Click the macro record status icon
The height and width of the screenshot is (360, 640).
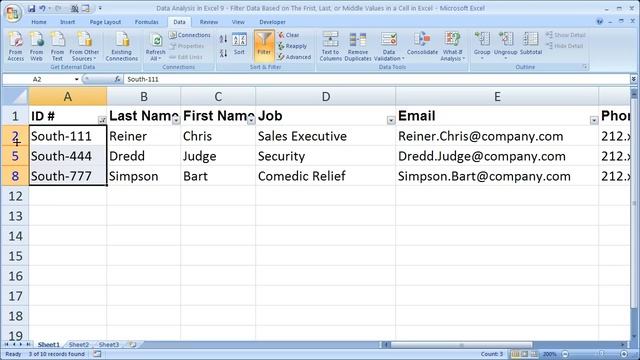click(97, 354)
